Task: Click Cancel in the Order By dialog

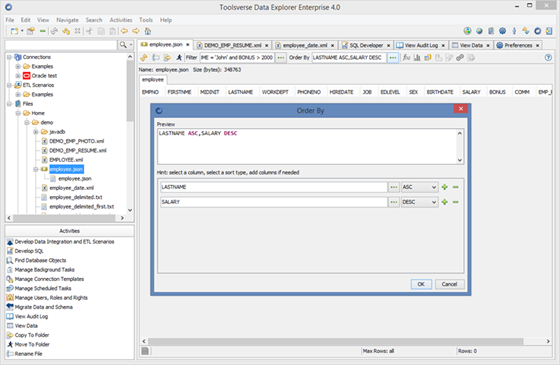Action: (x=449, y=284)
